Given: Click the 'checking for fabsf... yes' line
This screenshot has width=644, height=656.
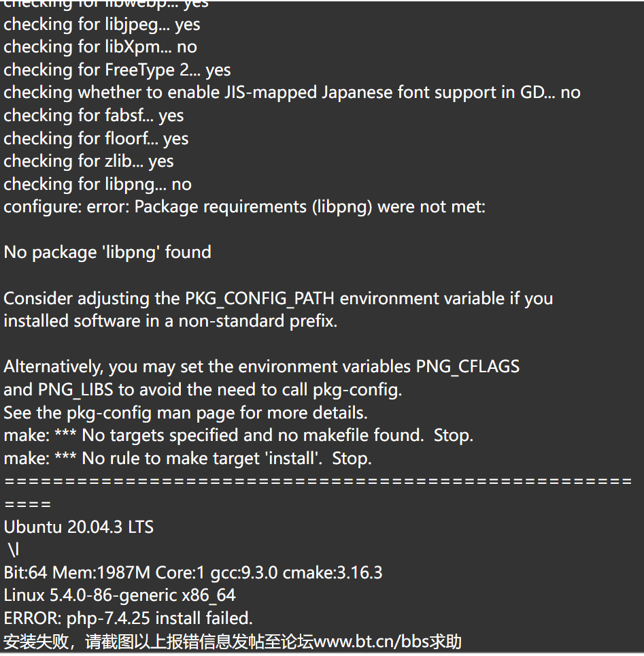Looking at the screenshot, I should tap(94, 116).
